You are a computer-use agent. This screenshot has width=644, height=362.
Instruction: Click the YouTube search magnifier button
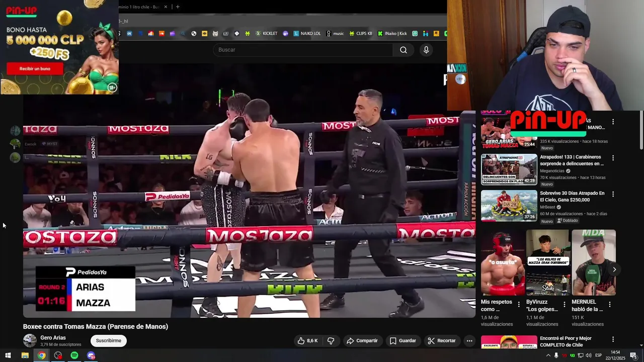point(403,50)
